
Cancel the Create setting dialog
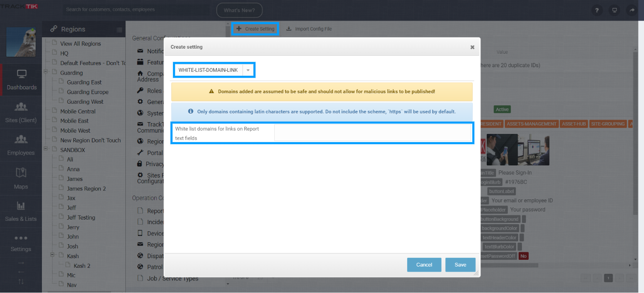click(424, 265)
